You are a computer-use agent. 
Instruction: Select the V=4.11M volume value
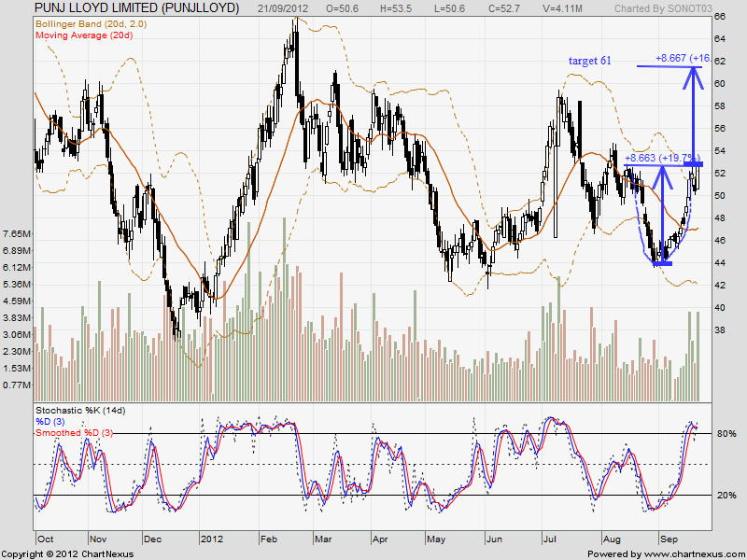(x=565, y=8)
